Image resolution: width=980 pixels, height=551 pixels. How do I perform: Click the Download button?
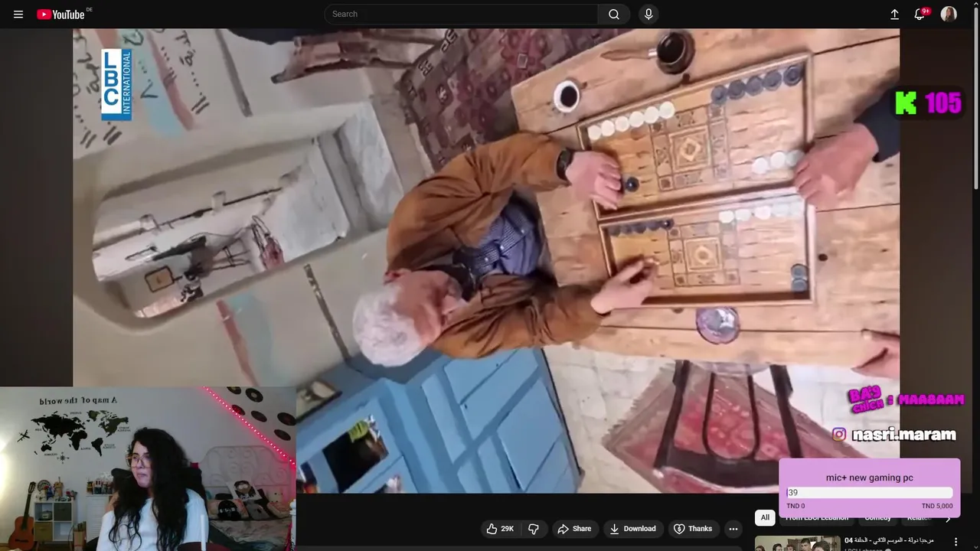[x=632, y=529]
